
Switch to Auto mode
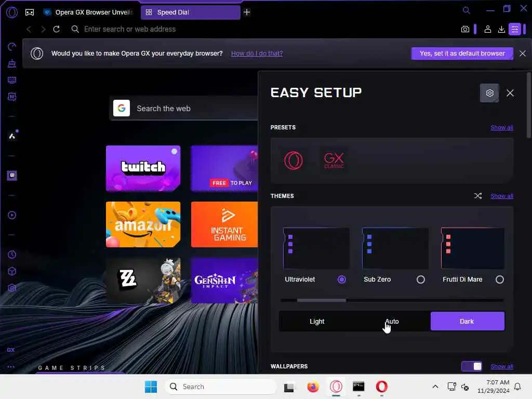pos(392,321)
